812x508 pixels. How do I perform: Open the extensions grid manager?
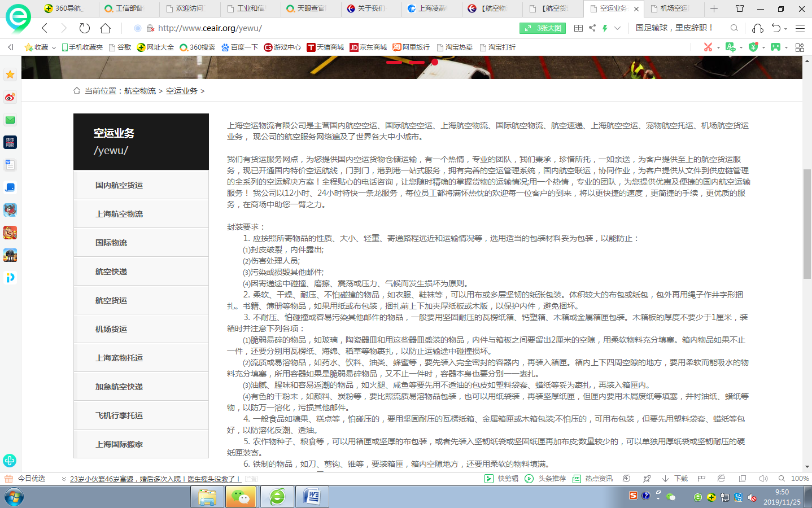800,47
